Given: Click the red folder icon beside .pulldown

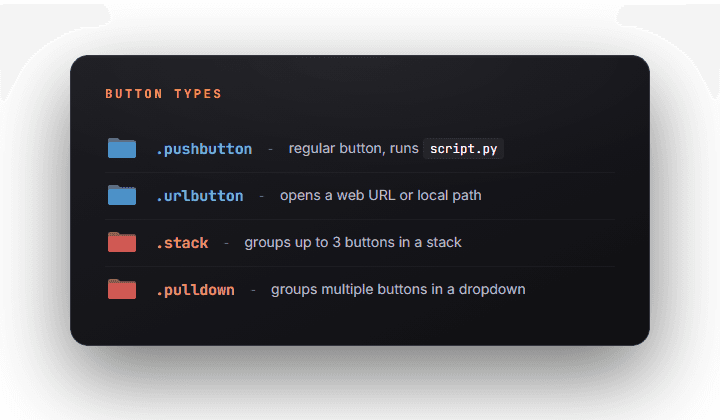Looking at the screenshot, I should tap(122, 289).
